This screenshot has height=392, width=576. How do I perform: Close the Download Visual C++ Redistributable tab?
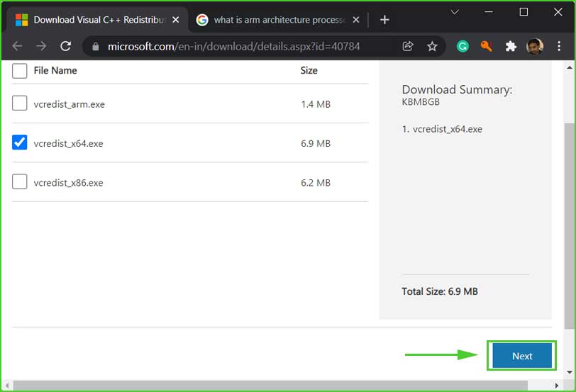tap(176, 20)
